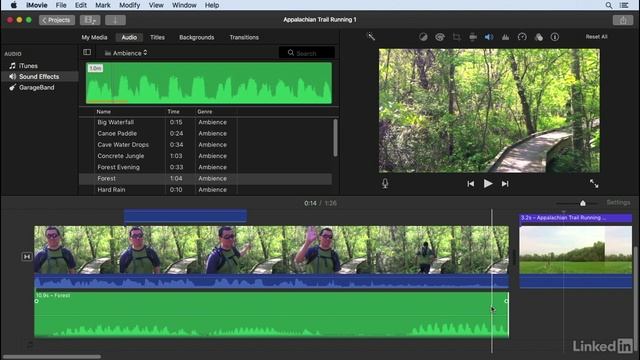This screenshot has height=360, width=640.
Task: Click the timeline horizontal scrollbar
Action: click(51, 357)
